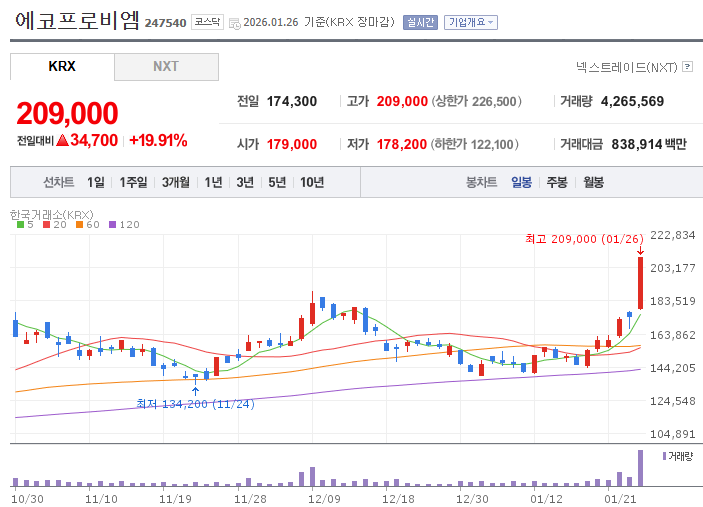Image resolution: width=703 pixels, height=507 pixels.
Task: Click the Nextrade (NXT) help question icon
Action: (687, 67)
